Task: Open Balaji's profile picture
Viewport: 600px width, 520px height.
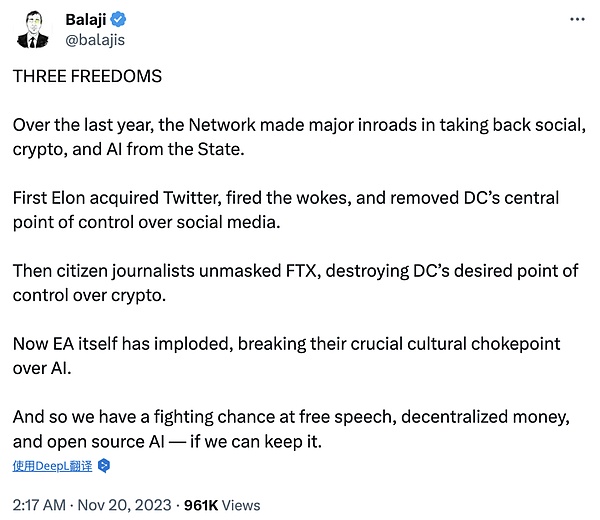Action: (x=33, y=30)
